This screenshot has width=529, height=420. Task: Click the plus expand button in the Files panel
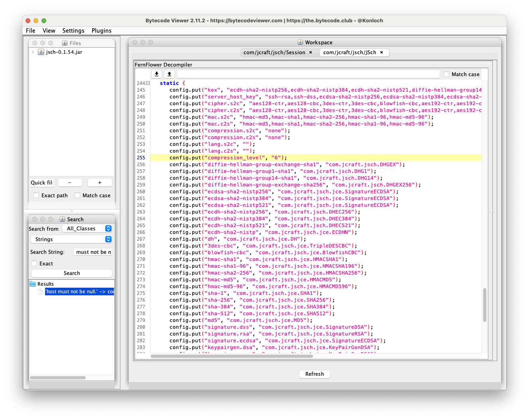click(100, 183)
